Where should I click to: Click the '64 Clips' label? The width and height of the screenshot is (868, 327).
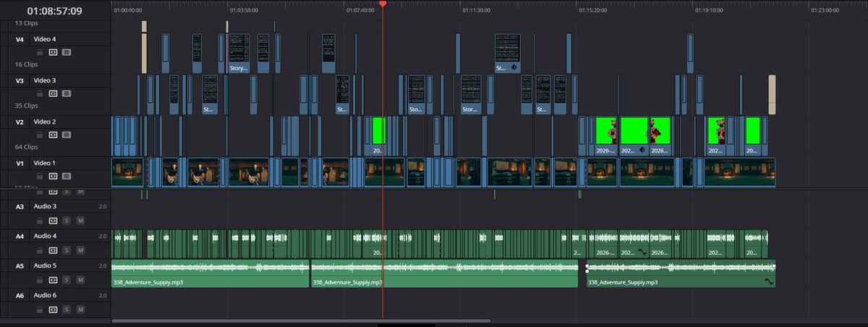(x=27, y=147)
